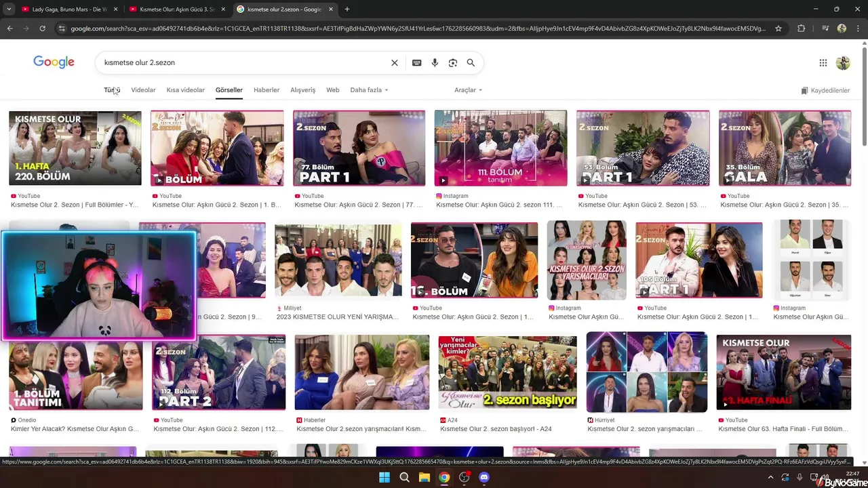Viewport: 868px width, 488px height.
Task: Bookmark this page with the star icon
Action: (778, 28)
